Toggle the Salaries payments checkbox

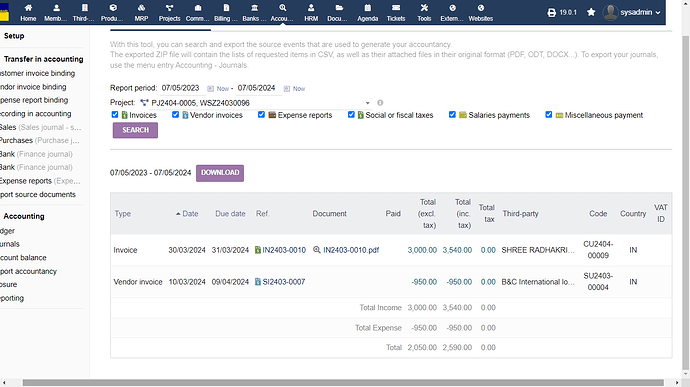pyautogui.click(x=452, y=114)
